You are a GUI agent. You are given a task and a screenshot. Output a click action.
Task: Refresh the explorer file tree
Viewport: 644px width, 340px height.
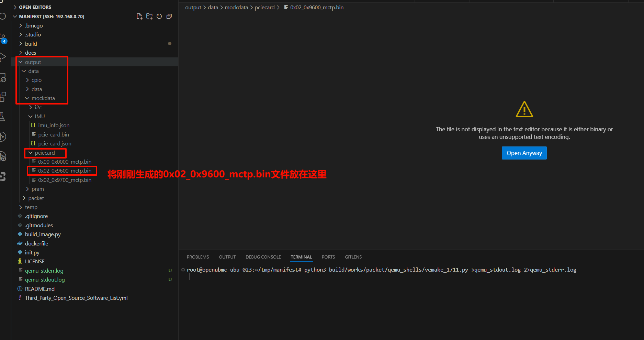click(x=159, y=17)
